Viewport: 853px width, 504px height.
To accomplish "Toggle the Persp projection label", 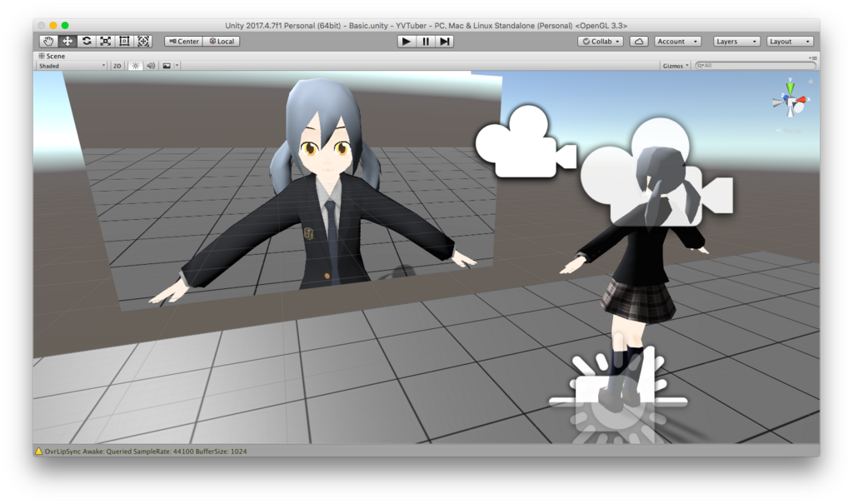I will 788,131.
